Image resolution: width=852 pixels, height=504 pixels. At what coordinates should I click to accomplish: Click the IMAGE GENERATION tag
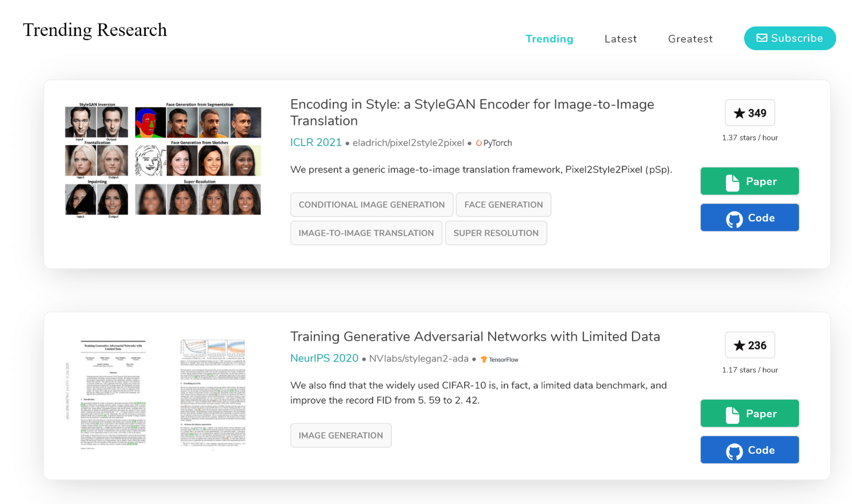[x=341, y=435]
